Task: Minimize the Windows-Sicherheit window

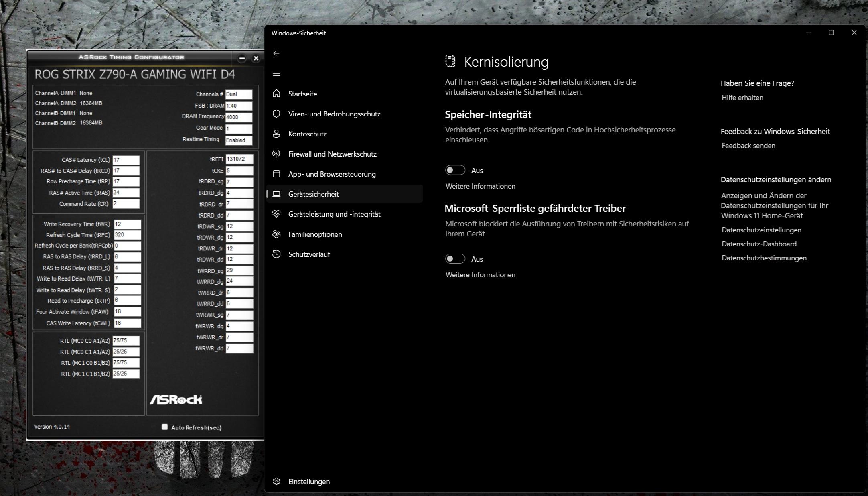Action: pyautogui.click(x=808, y=33)
